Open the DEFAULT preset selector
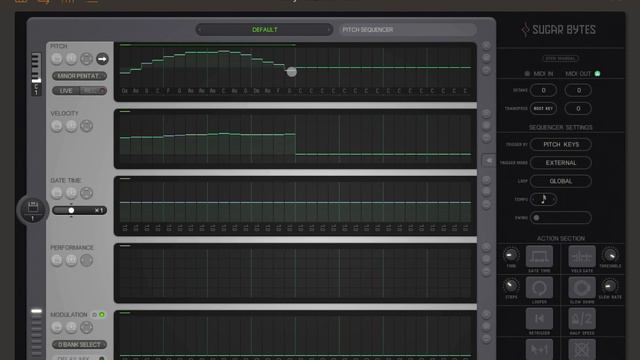Image resolution: width=640 pixels, height=360 pixels. [x=264, y=30]
